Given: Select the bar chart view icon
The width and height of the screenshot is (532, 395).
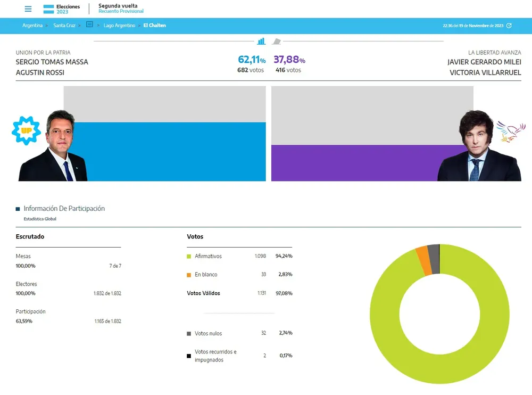Looking at the screenshot, I should coord(261,41).
